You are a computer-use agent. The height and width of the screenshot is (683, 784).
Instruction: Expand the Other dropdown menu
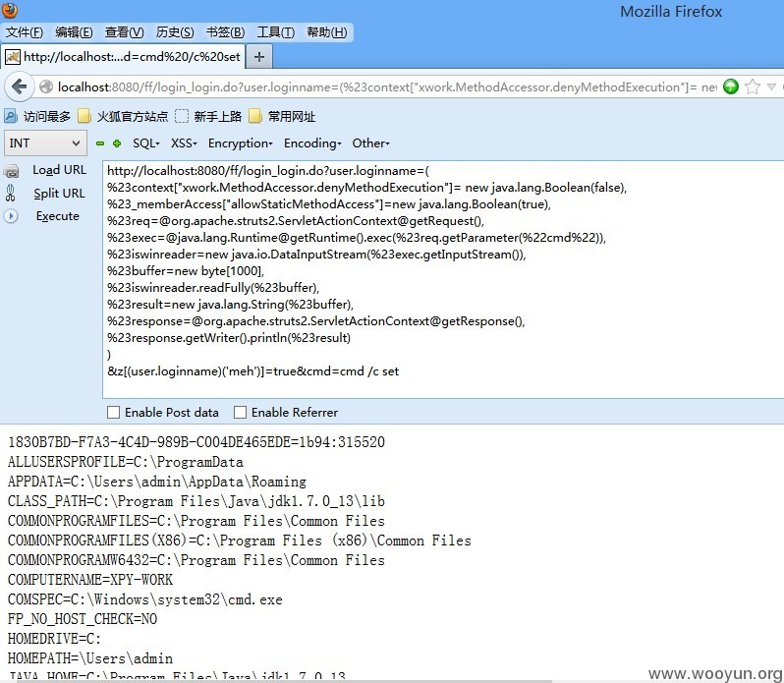click(370, 143)
